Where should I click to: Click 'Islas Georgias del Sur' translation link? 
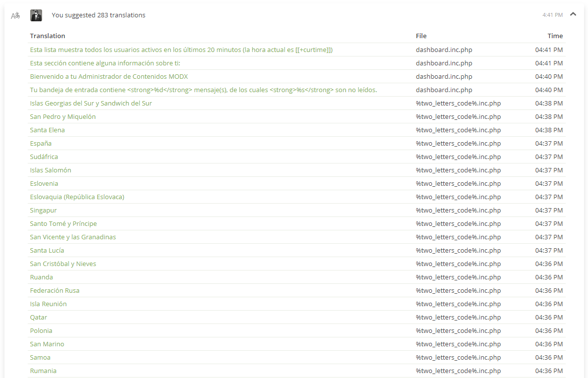coord(91,103)
